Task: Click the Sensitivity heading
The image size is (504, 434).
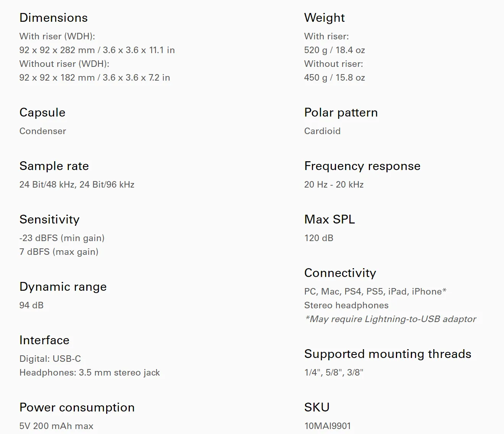Action: pyautogui.click(x=50, y=220)
